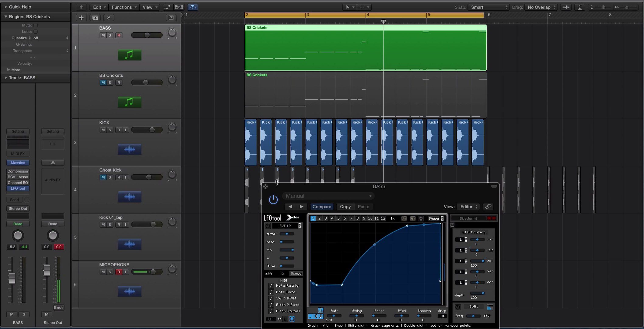Toggle the Flex view icon
The image size is (644, 329).
[179, 7]
